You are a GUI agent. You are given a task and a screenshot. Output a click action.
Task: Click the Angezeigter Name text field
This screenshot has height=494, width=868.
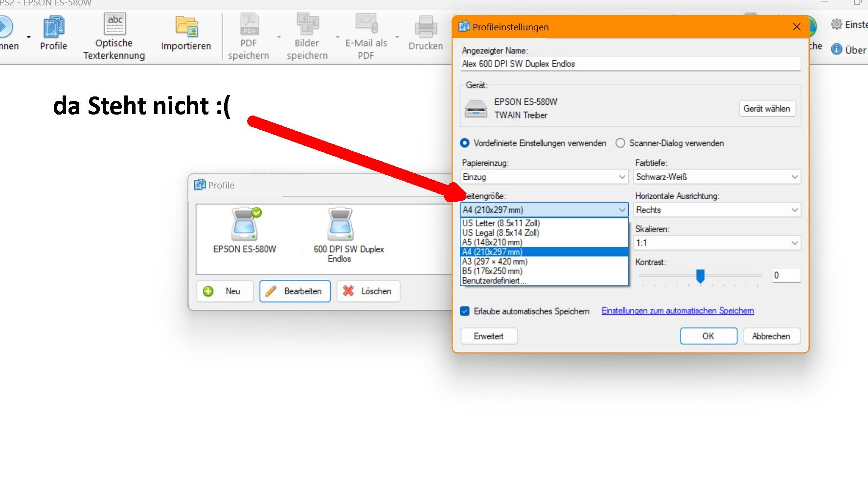point(630,64)
